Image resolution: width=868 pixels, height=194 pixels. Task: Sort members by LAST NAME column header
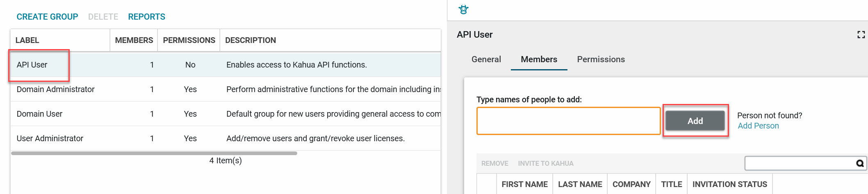[580, 184]
